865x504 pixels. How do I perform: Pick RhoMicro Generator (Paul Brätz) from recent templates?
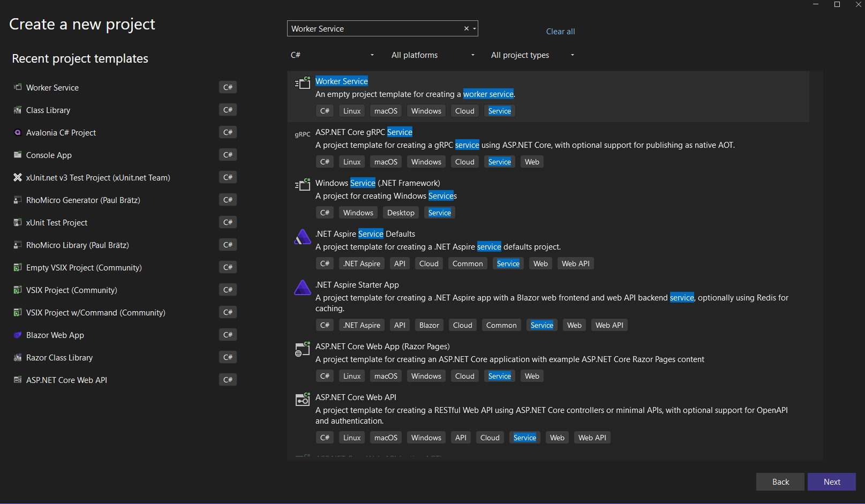(x=83, y=200)
